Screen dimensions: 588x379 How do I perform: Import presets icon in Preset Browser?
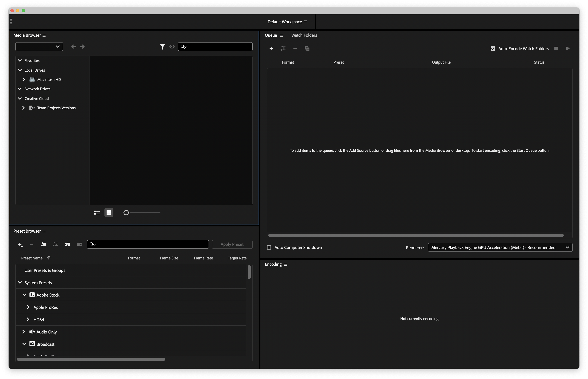tap(67, 244)
